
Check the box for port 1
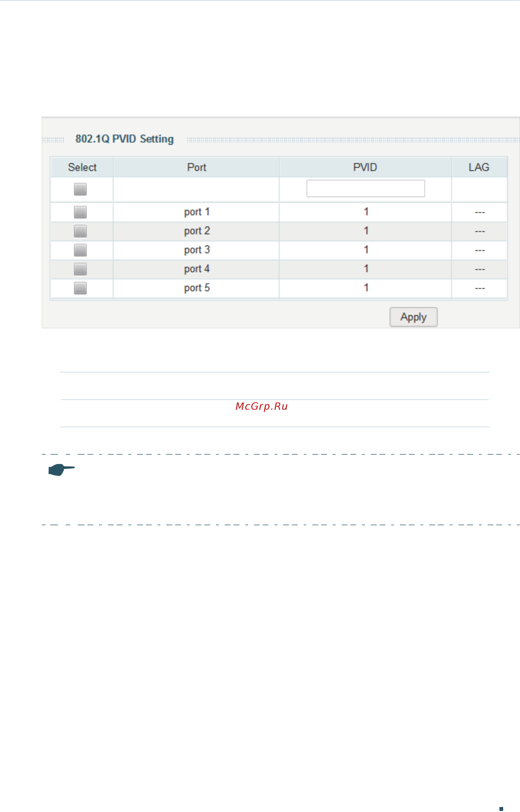[x=80, y=212]
